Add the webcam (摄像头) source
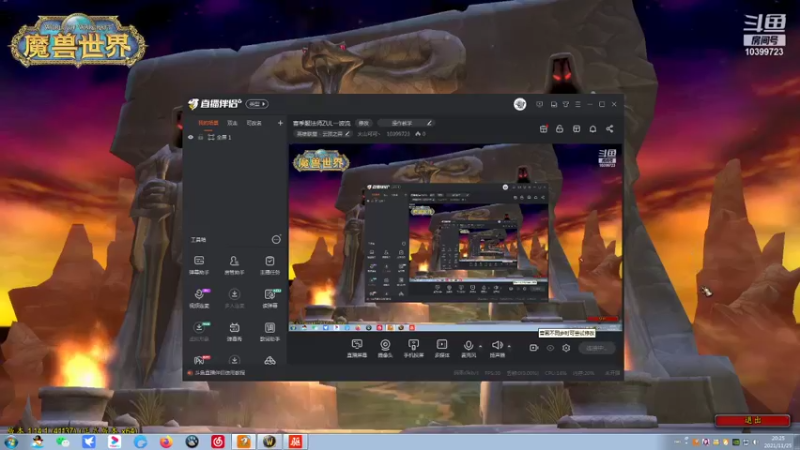This screenshot has height=450, width=800. pos(385,348)
